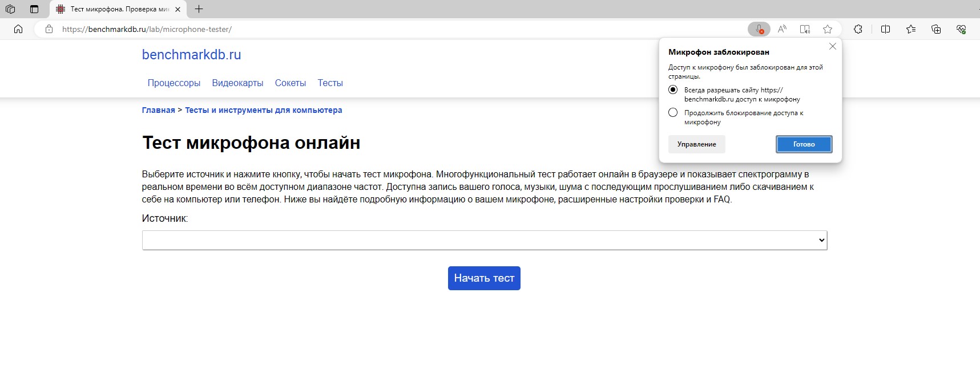Click the Микрофон заблокирован popup title
This screenshot has height=390, width=980.
(x=719, y=52)
